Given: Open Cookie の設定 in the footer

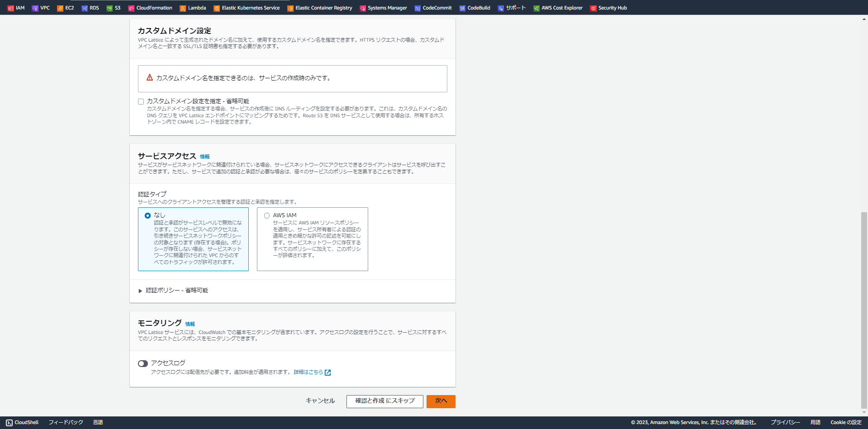Looking at the screenshot, I should pos(846,422).
